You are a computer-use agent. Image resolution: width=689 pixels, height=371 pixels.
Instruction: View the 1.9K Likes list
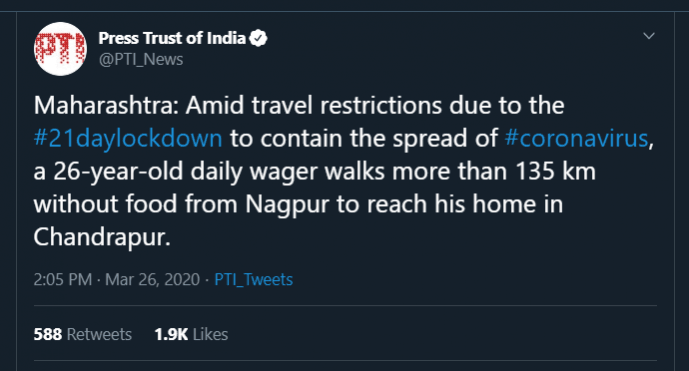tap(191, 335)
